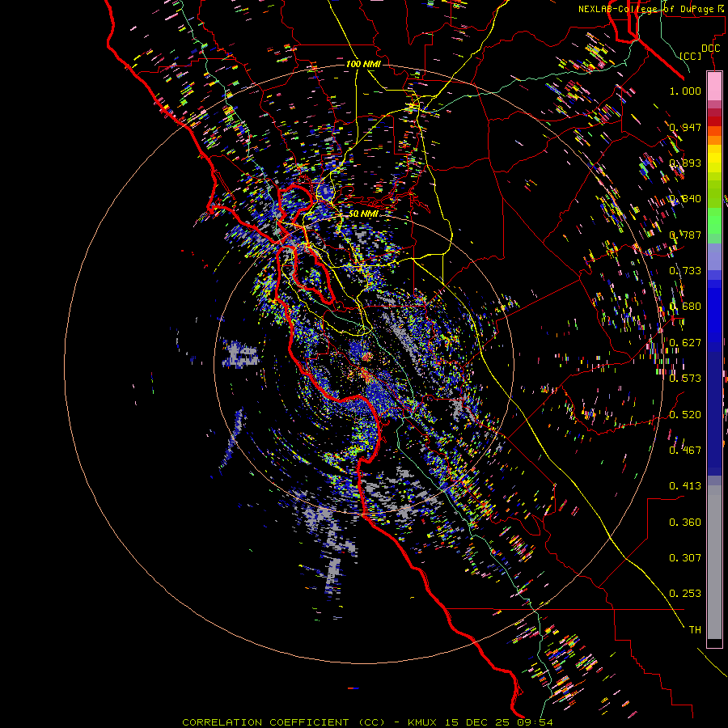Pick the pink swatch at top of color bar

coord(714,87)
